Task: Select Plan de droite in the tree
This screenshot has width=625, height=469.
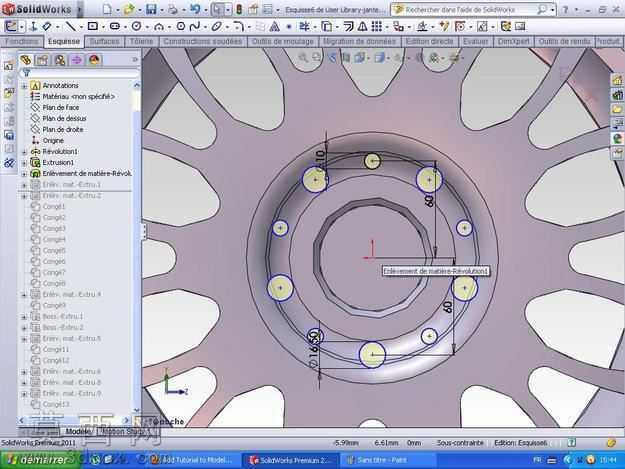Action: 63,130
